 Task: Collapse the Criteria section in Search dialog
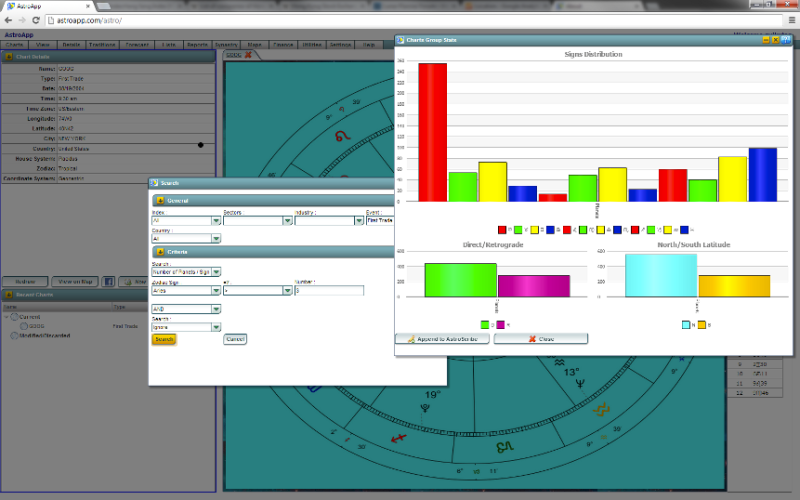[158, 252]
